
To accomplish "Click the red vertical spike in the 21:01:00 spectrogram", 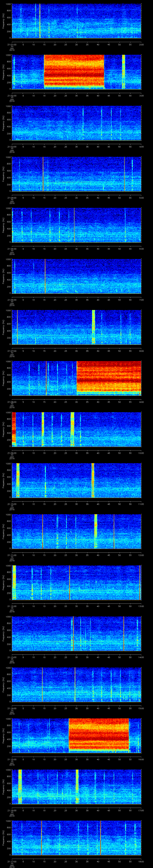I will pos(40,21).
